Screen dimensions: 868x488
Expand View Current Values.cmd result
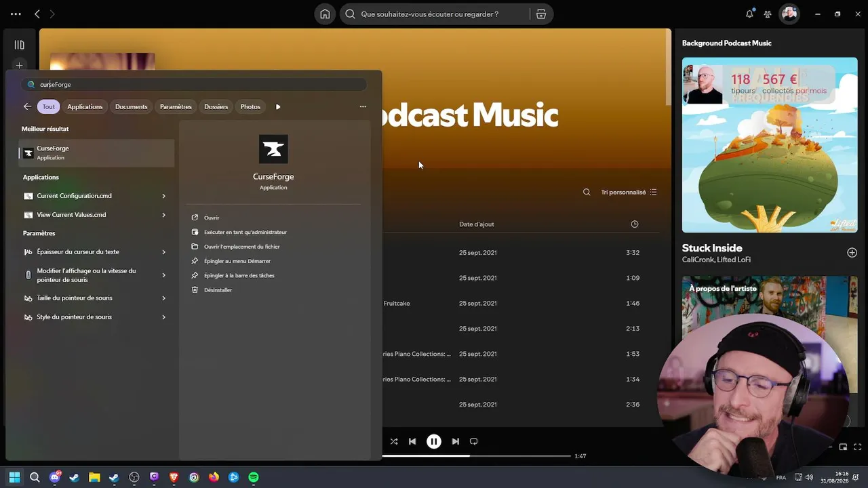(x=163, y=215)
